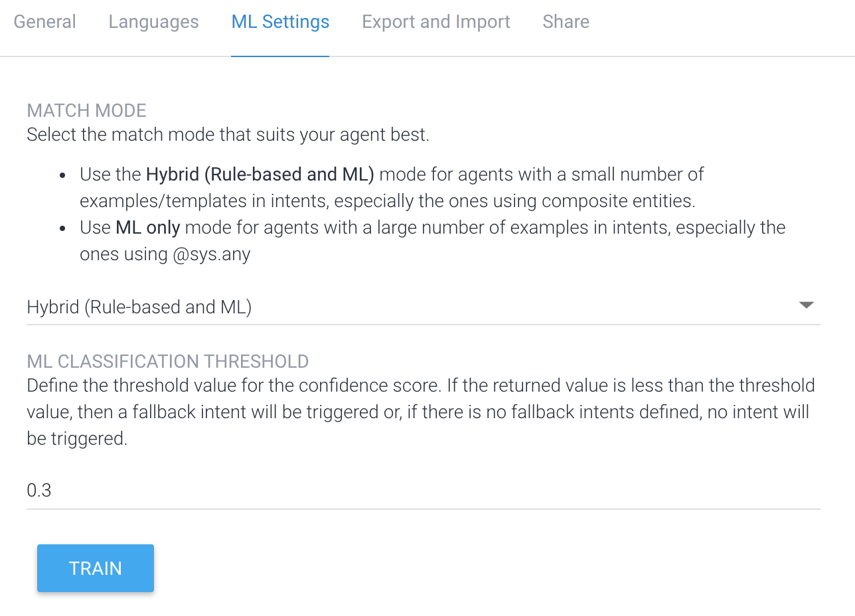Screen dimensions: 855x616
Task: Go to Export and Import tab
Action: click(x=435, y=22)
